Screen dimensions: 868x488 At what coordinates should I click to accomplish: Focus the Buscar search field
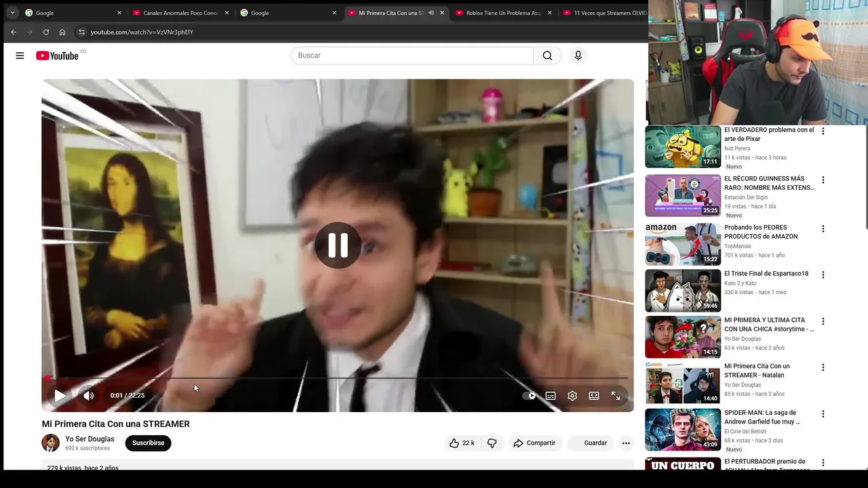(x=412, y=56)
